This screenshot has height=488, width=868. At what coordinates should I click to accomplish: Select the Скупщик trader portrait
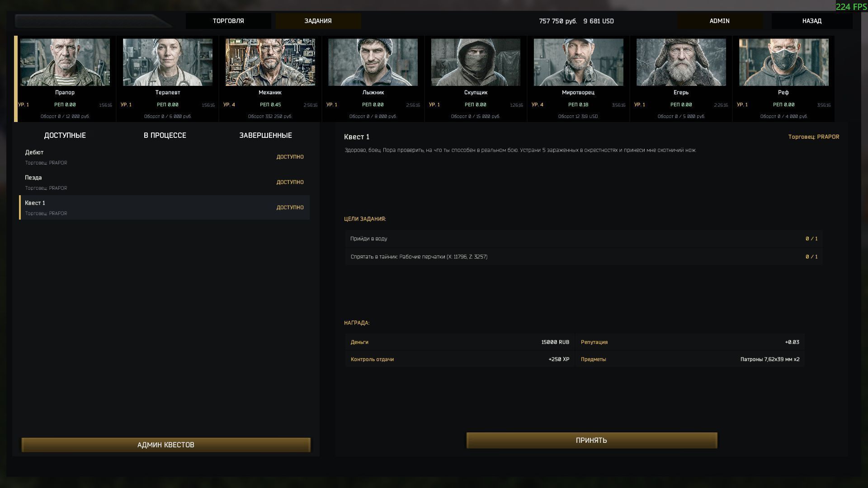coord(476,62)
